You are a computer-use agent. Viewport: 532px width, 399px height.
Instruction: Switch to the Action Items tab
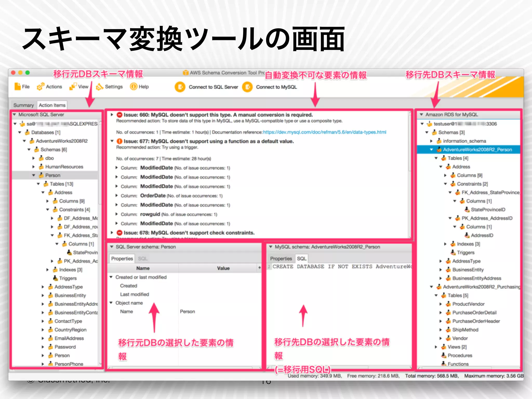tap(52, 105)
